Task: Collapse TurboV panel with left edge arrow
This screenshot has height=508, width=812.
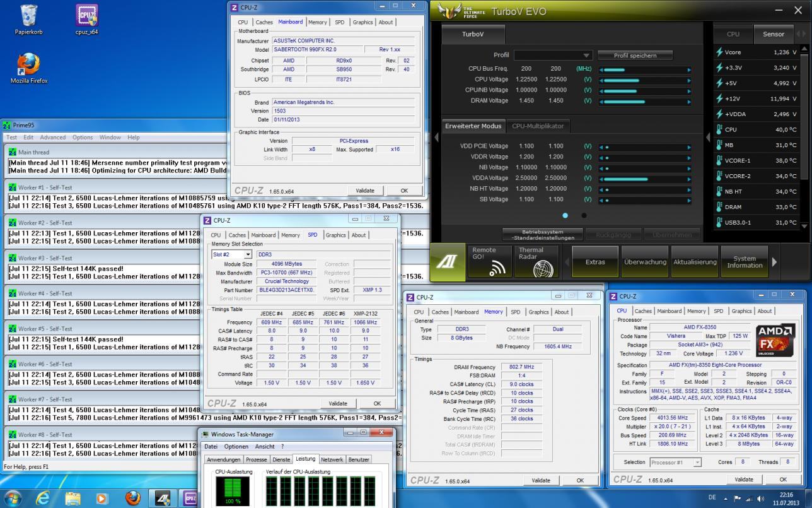Action: (x=436, y=137)
